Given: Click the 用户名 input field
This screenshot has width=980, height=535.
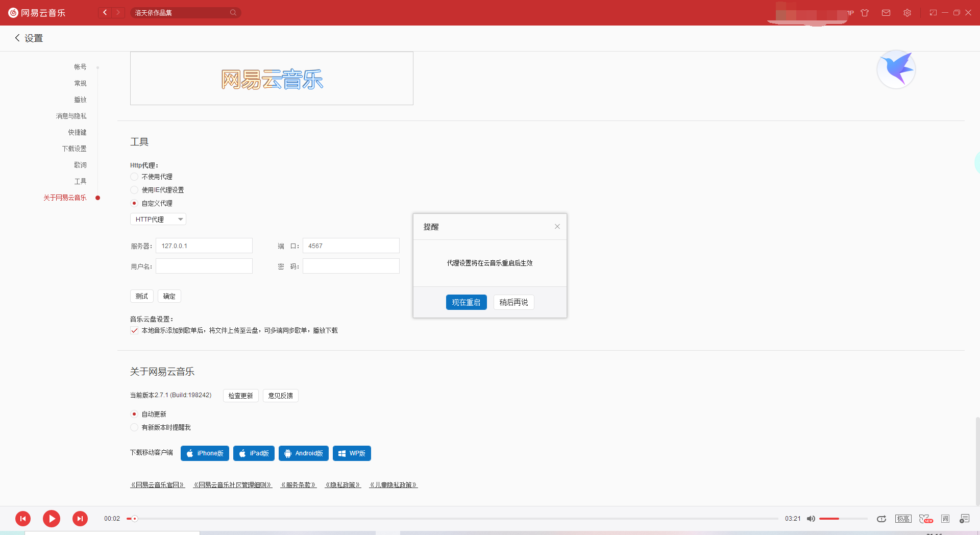Looking at the screenshot, I should coord(204,266).
